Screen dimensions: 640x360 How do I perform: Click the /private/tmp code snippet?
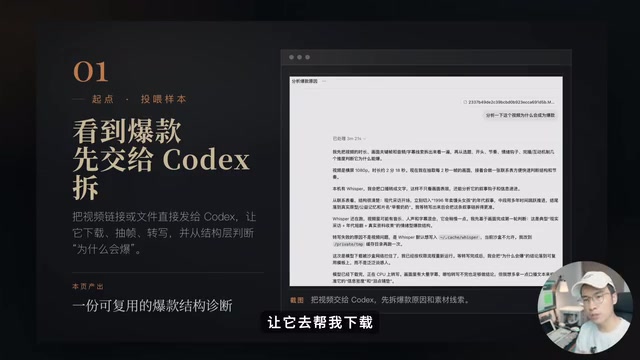point(348,244)
